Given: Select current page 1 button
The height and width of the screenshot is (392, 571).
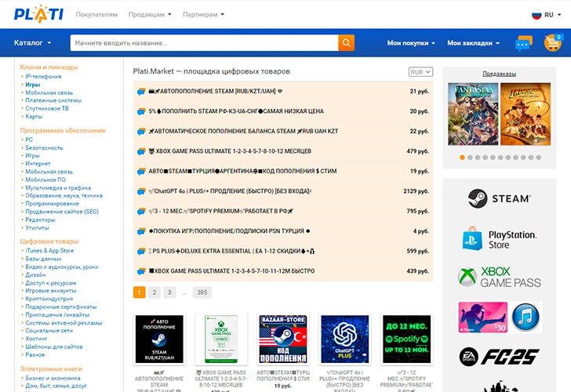Looking at the screenshot, I should [x=140, y=292].
